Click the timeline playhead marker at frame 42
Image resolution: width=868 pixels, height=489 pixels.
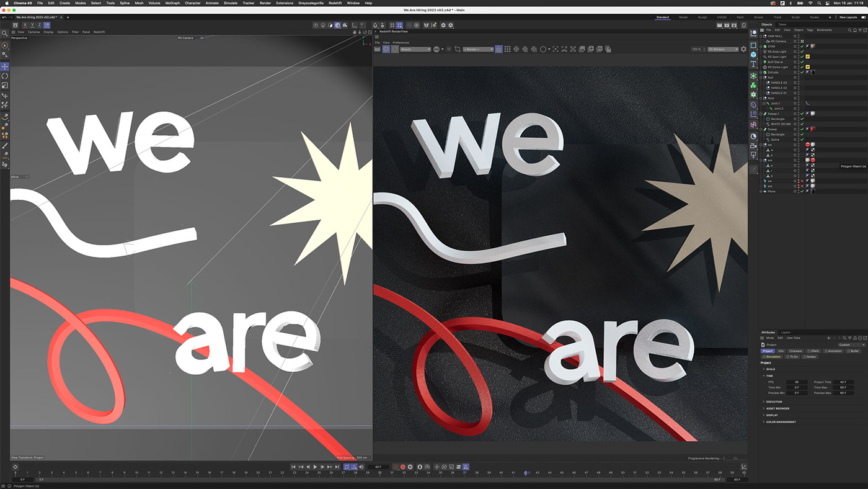point(526,473)
